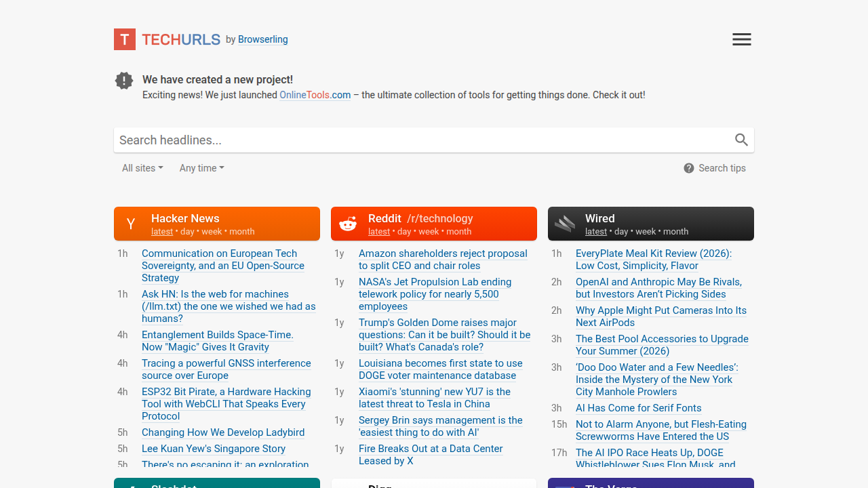Click the Reddit alien icon
The image size is (868, 488).
(348, 224)
